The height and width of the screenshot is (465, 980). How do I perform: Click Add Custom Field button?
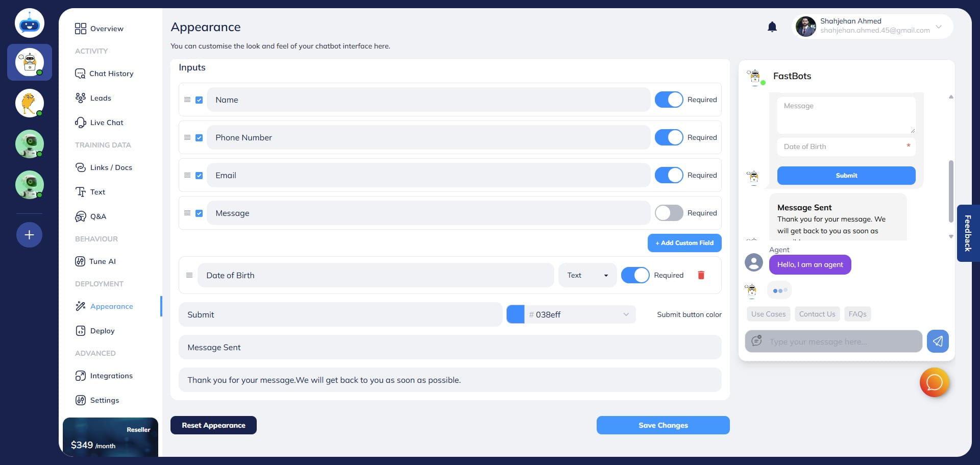(684, 243)
